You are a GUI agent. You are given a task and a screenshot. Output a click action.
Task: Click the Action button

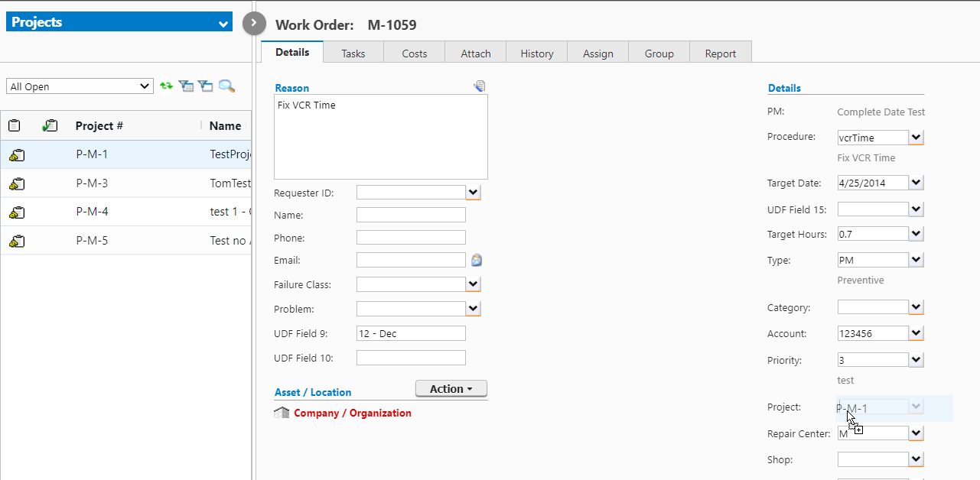451,389
